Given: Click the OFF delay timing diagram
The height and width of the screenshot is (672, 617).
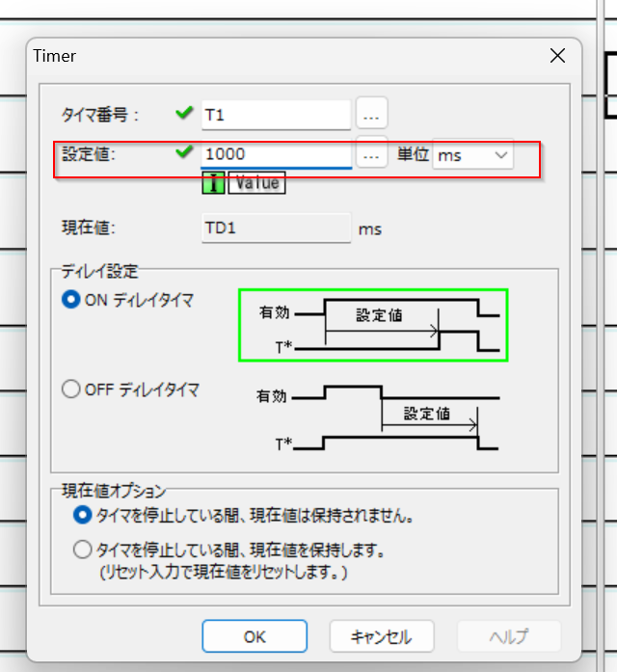Looking at the screenshot, I should pyautogui.click(x=378, y=417).
